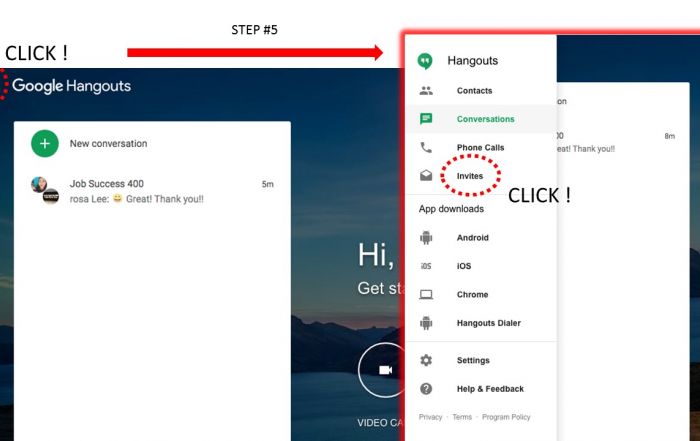Click the Hangouts Dialer robot icon
The image size is (700, 441).
[x=426, y=323]
